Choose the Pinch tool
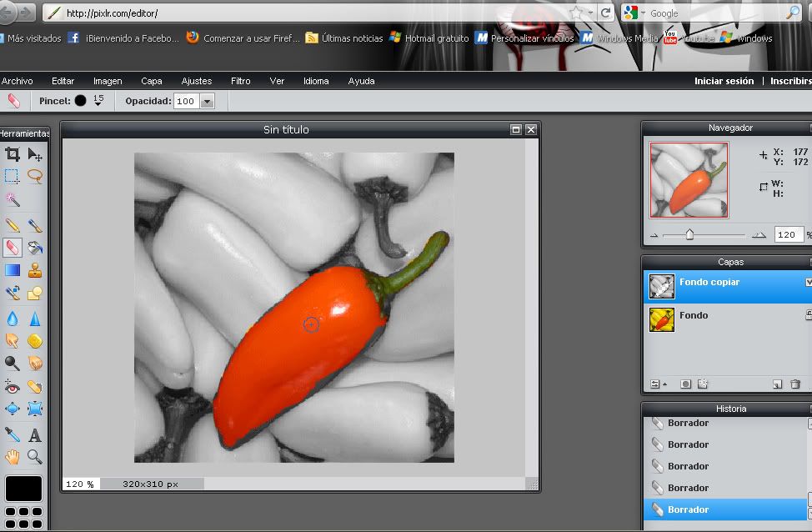The width and height of the screenshot is (812, 532). [x=35, y=409]
